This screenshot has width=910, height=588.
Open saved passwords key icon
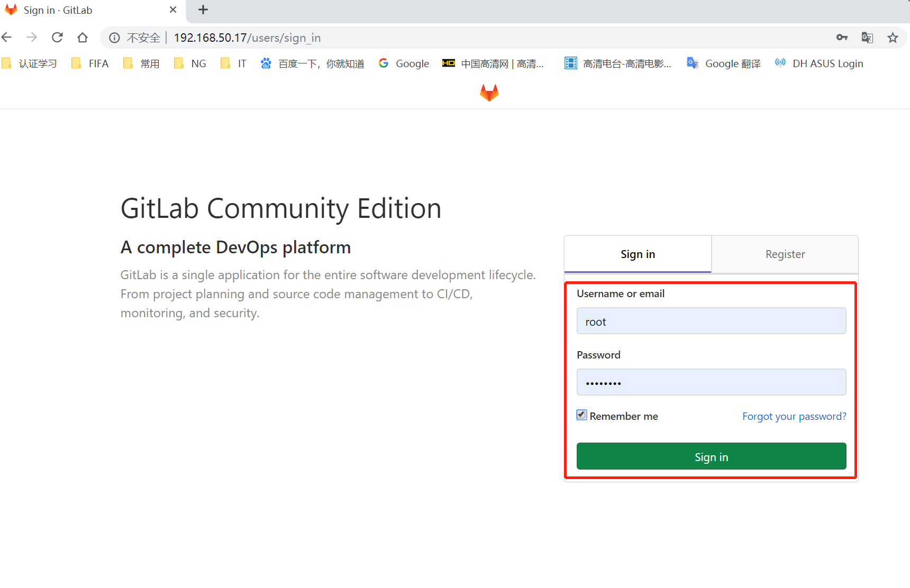(842, 38)
